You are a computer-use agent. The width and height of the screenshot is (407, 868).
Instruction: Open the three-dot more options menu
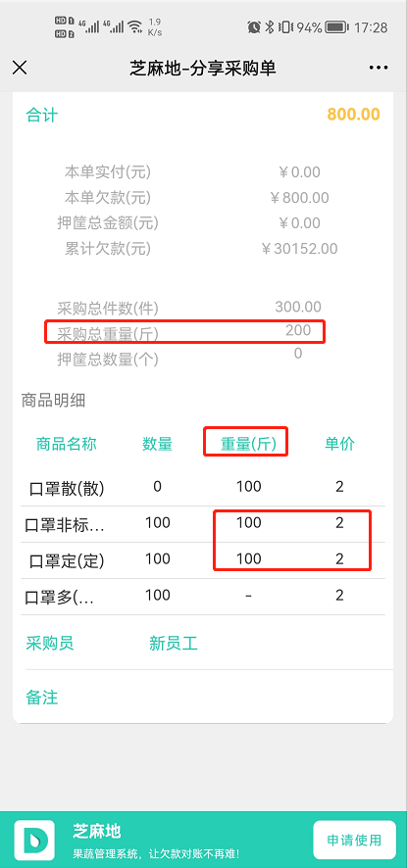(x=379, y=69)
